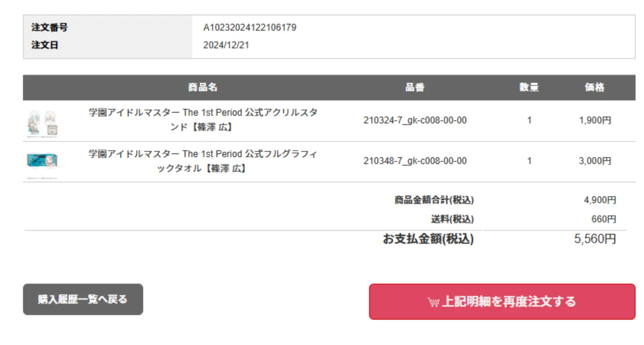Select the 商品名 column header
Screen dimensions: 644x345
tap(203, 87)
